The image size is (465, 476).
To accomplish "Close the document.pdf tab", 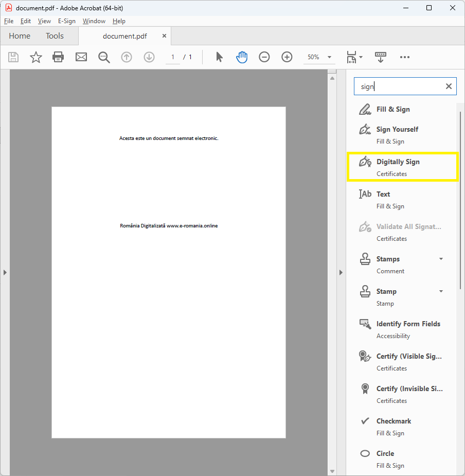I will (x=165, y=36).
